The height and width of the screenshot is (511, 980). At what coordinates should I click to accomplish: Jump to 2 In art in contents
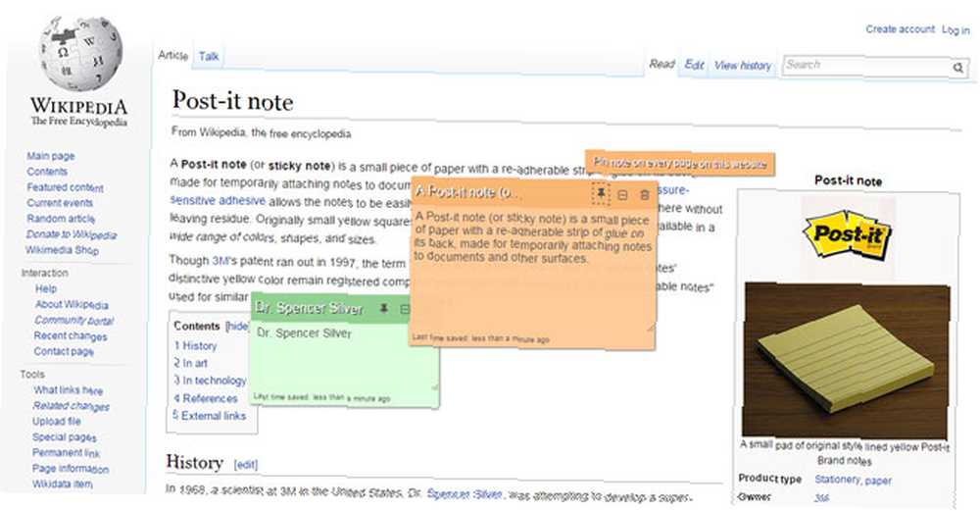tap(190, 363)
